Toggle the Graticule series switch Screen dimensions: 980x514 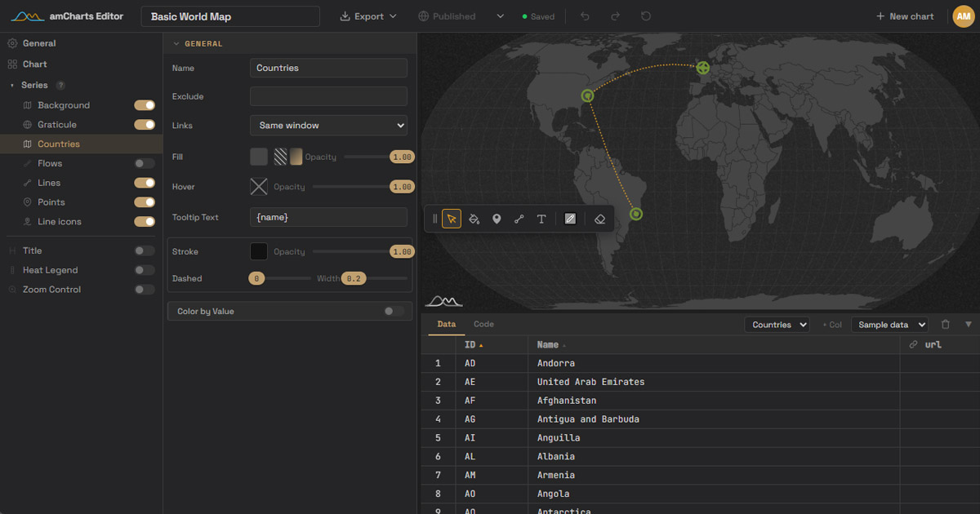(145, 125)
